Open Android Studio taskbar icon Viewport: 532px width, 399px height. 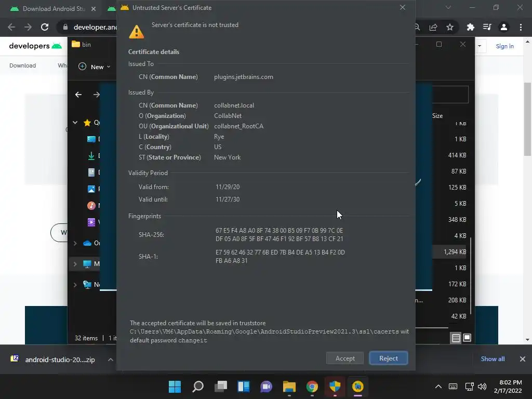tap(357, 387)
